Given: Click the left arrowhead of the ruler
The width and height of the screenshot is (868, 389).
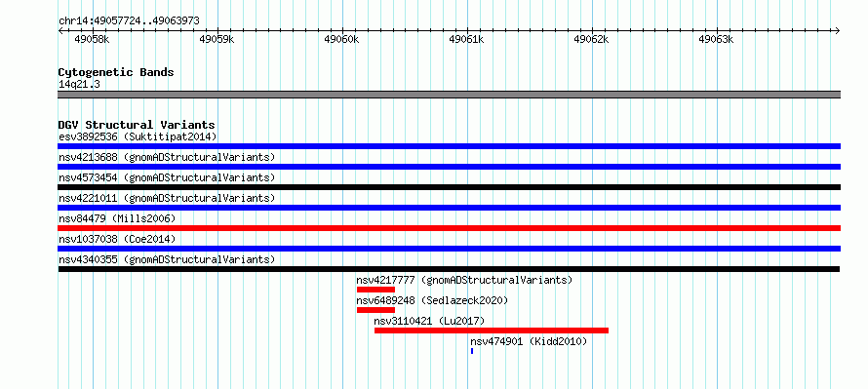Looking at the screenshot, I should 60,30.
